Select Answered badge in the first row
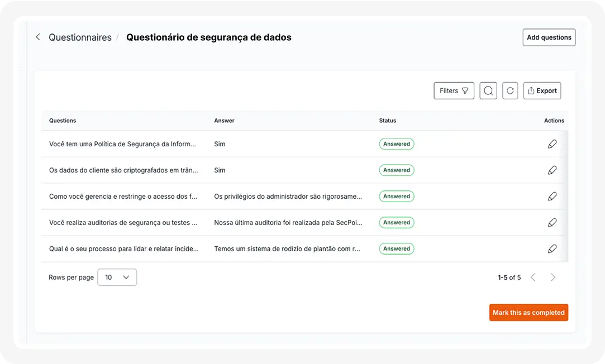The height and width of the screenshot is (364, 605). point(397,144)
